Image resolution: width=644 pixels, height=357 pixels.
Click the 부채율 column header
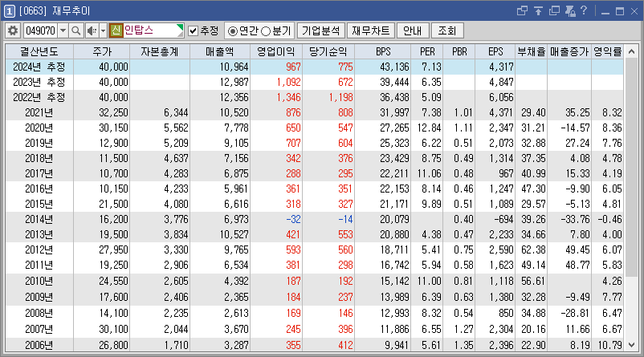click(532, 51)
